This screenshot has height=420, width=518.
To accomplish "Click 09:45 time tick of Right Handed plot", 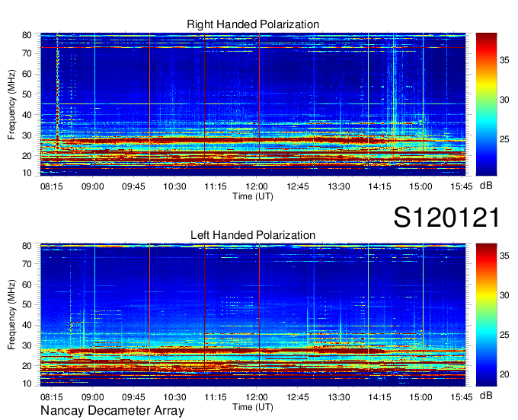I will [133, 186].
